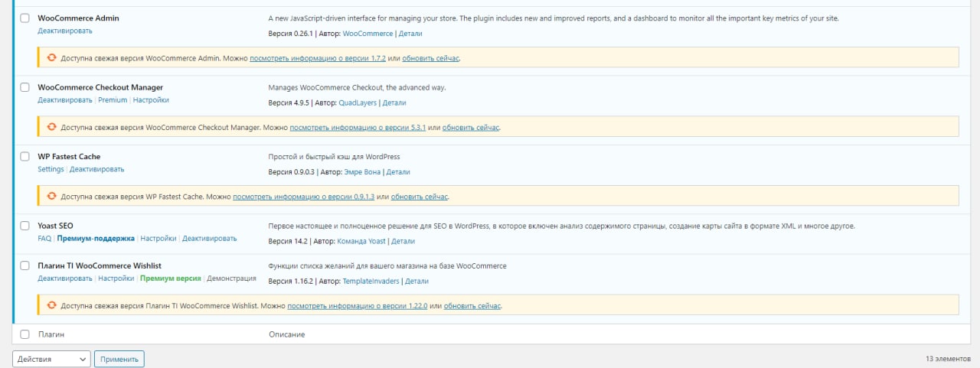This screenshot has width=980, height=368.
Task: Open Премиум версия link for Wishlist
Action: (x=171, y=278)
